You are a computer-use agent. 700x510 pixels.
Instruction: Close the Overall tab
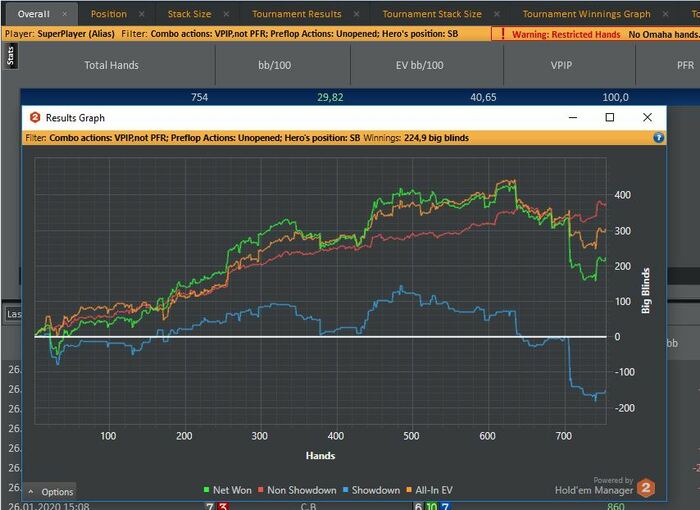[x=65, y=14]
